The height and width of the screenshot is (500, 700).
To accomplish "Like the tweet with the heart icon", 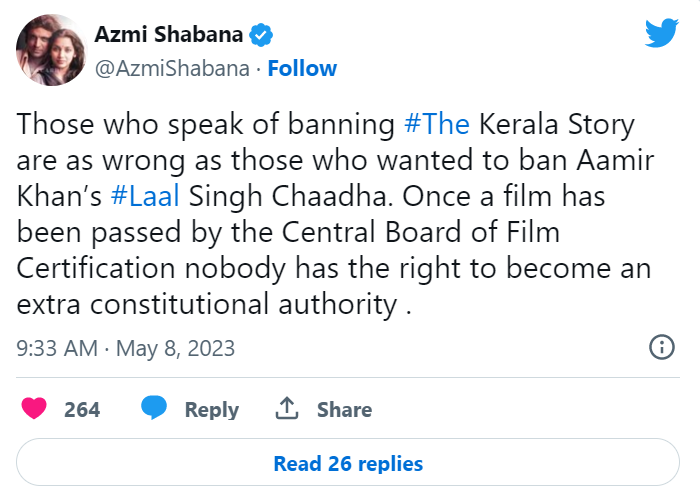I will pyautogui.click(x=35, y=408).
